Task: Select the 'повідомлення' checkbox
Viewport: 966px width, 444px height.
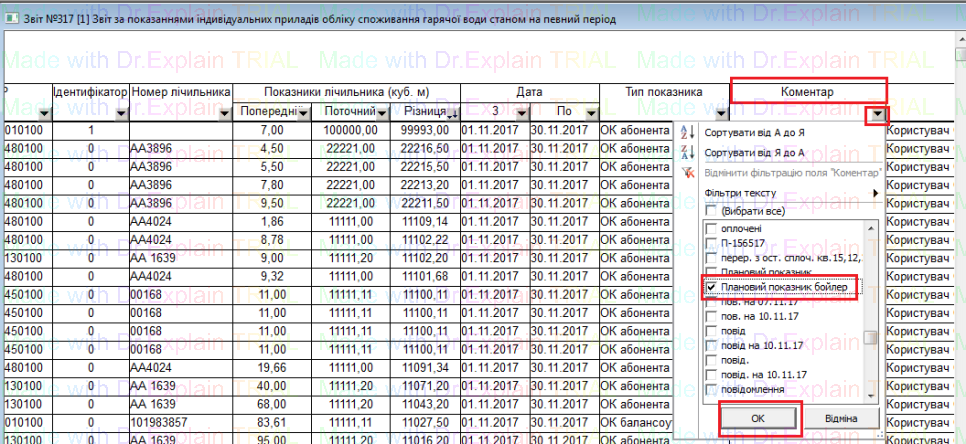Action: (711, 389)
